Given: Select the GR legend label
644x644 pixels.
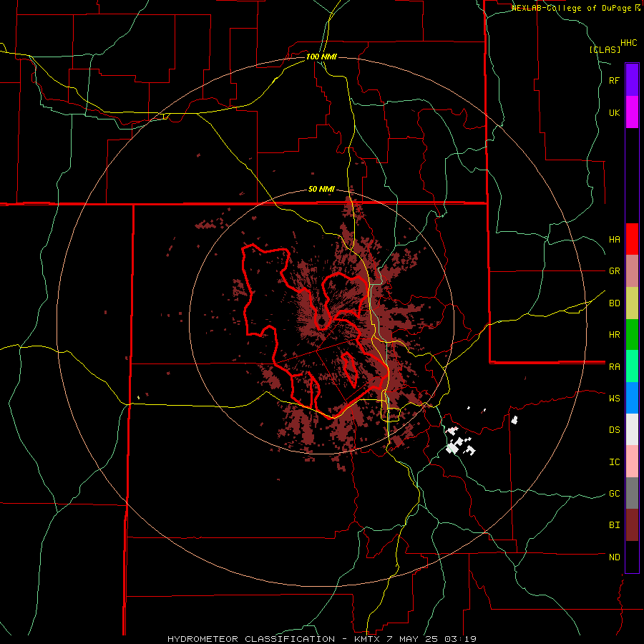Looking at the screenshot, I should [x=614, y=271].
